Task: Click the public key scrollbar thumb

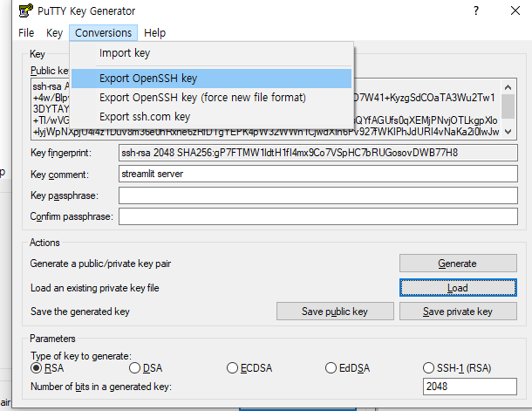Action: (x=508, y=106)
